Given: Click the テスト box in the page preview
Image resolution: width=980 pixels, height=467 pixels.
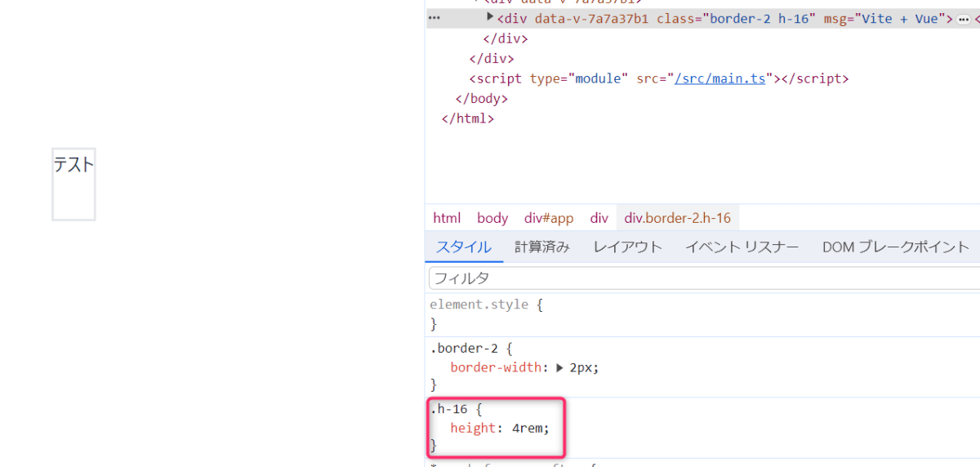Looking at the screenshot, I should [73, 185].
